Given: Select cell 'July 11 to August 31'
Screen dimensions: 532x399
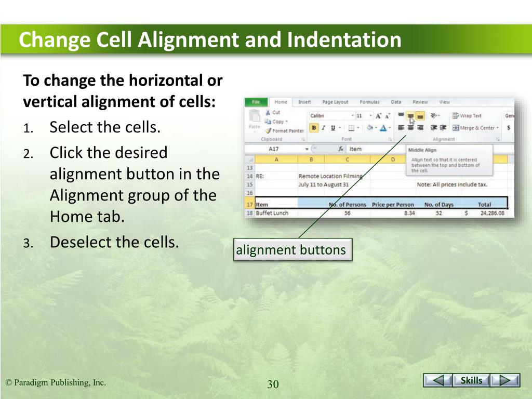Looking at the screenshot, I should tap(323, 184).
